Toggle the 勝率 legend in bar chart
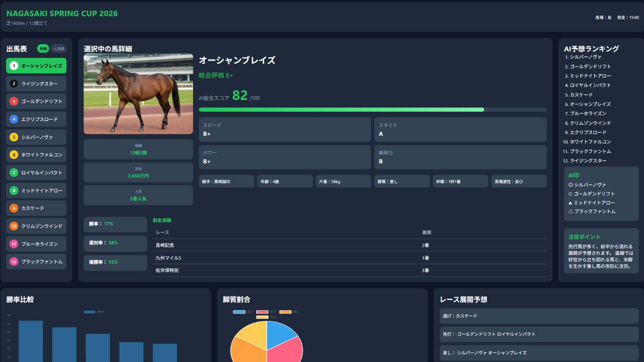The image size is (644, 362). tap(94, 312)
